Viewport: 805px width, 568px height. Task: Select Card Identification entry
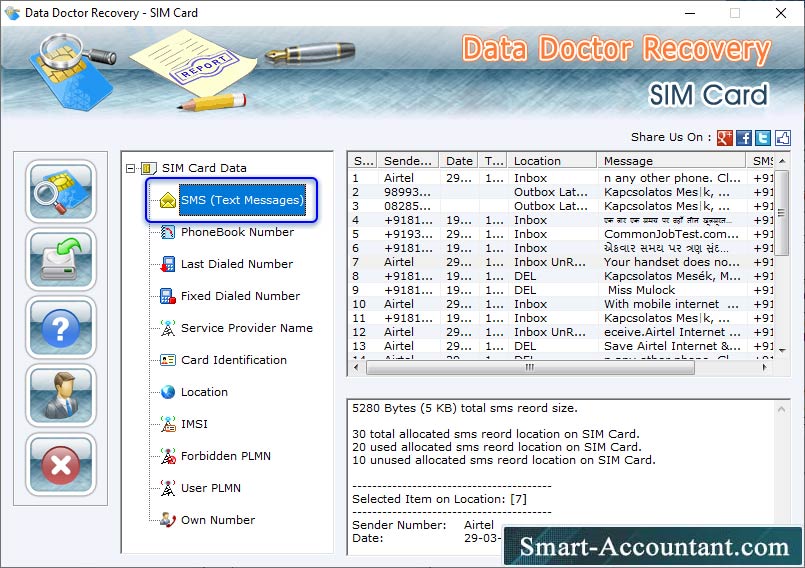pos(234,360)
